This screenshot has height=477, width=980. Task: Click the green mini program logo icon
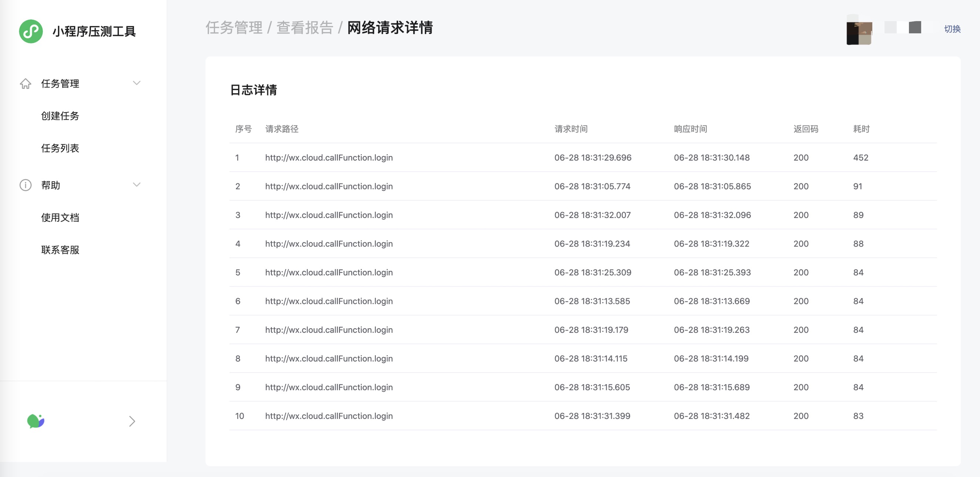pyautogui.click(x=31, y=31)
